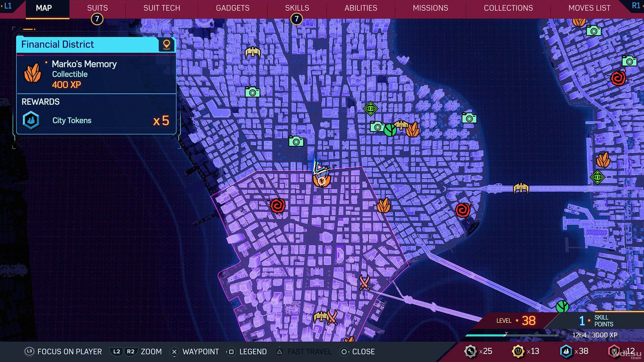Screen dimensions: 644x362
Task: Select the bird drone icon on the bridge
Action: (521, 188)
